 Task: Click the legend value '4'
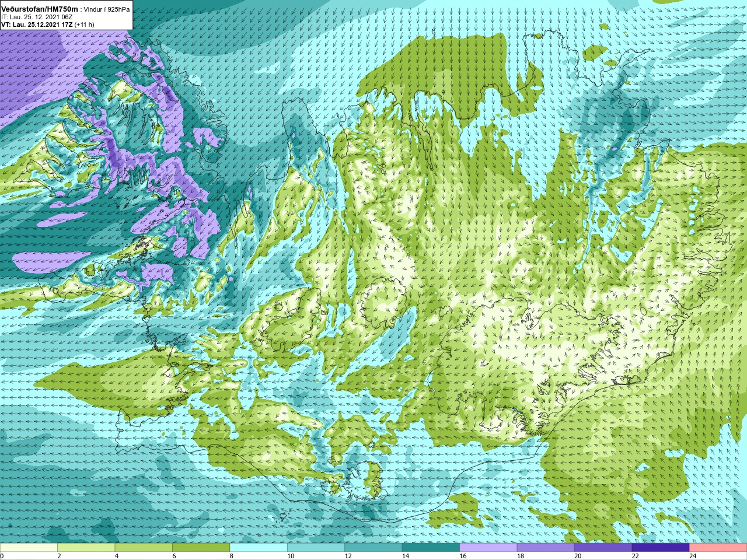click(x=117, y=556)
